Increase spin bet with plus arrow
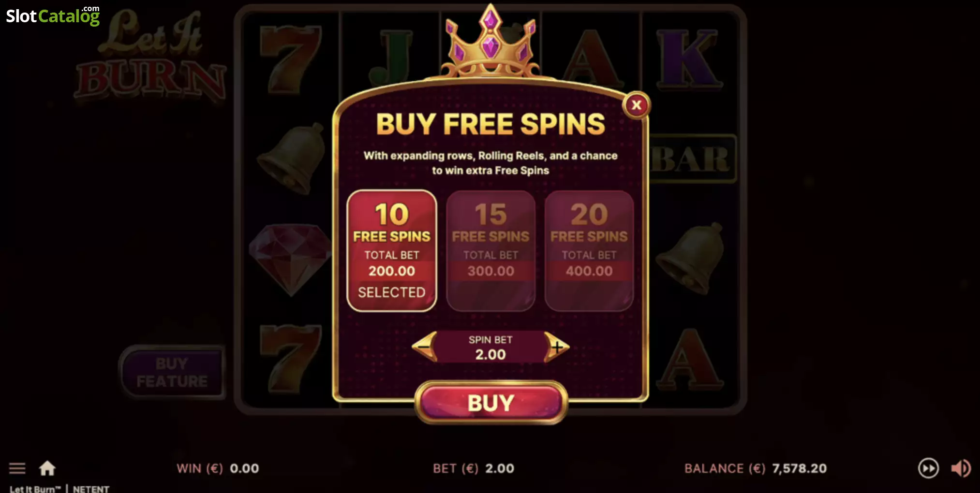The height and width of the screenshot is (493, 980). click(557, 347)
